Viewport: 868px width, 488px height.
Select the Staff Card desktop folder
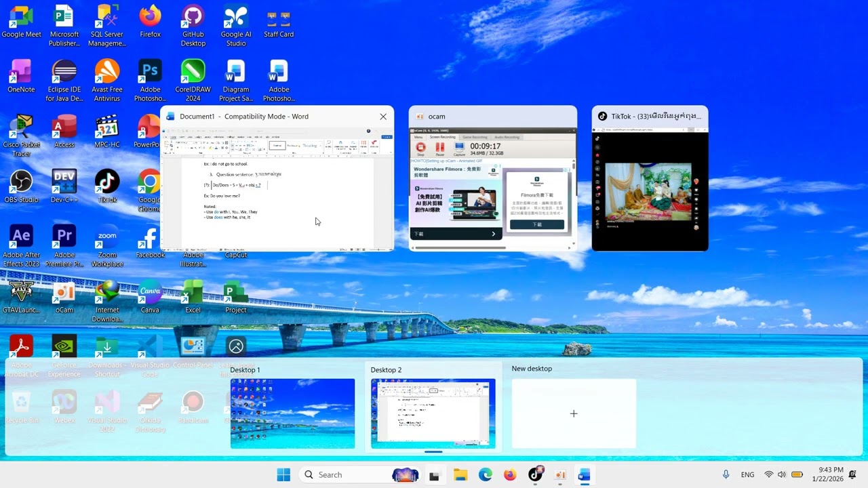pos(279,22)
